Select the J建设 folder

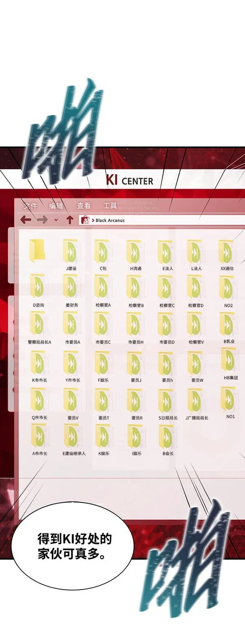pos(71,254)
